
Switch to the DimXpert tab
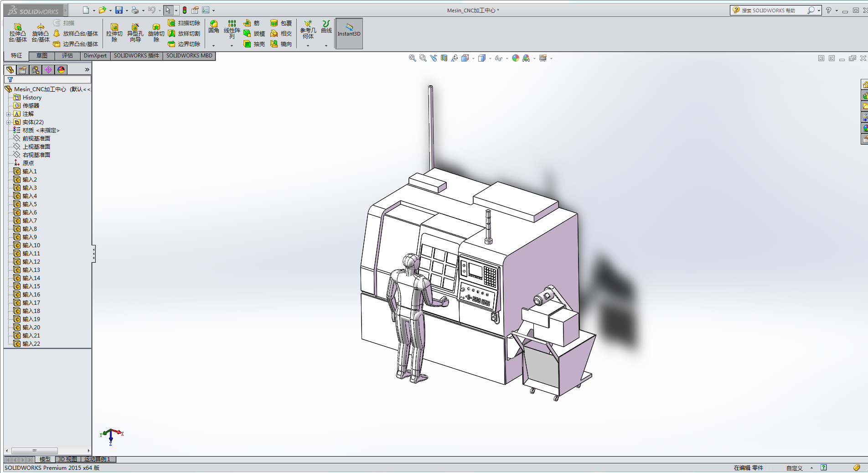(x=95, y=56)
